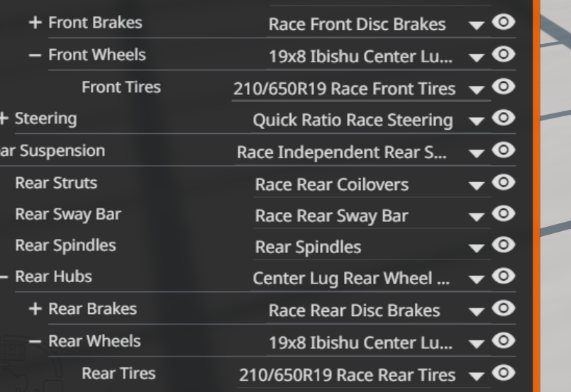Click the Rear Spindles slot label

click(x=65, y=245)
